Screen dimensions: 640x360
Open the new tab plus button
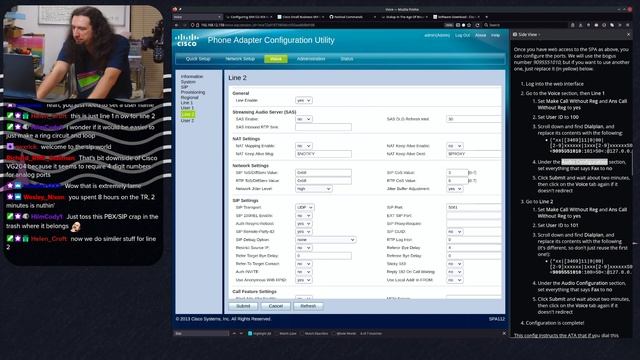tap(486, 17)
